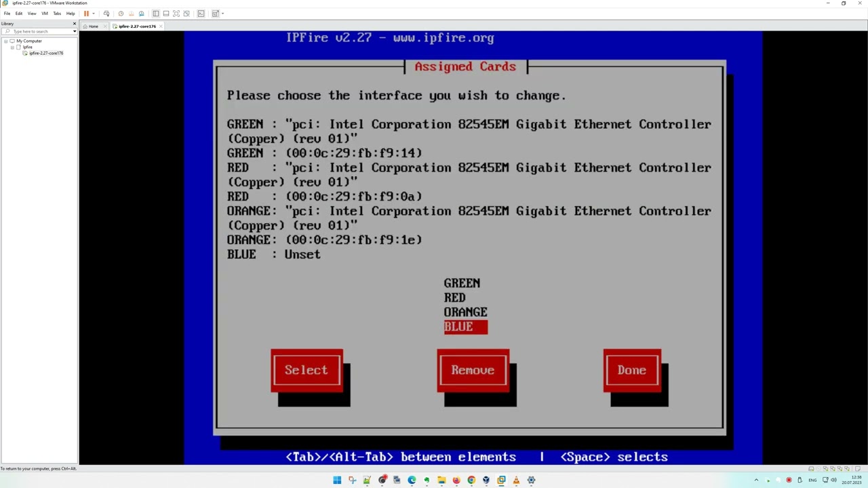The height and width of the screenshot is (488, 868).
Task: Open the message log status bar icon
Action: pos(857,468)
